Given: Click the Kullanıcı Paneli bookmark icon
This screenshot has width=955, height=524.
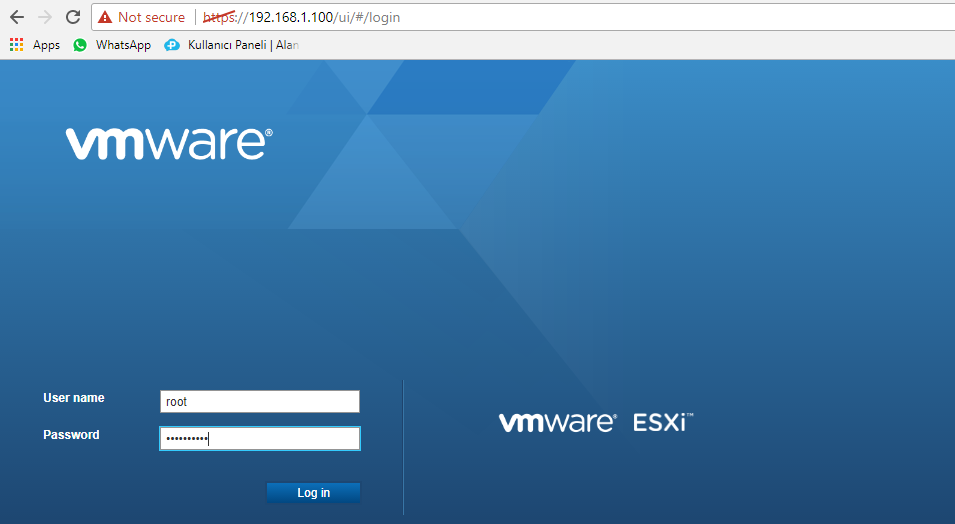Looking at the screenshot, I should [172, 45].
